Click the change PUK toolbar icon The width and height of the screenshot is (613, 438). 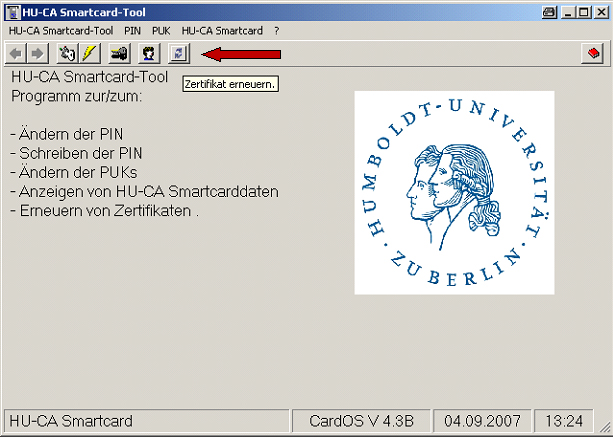(x=119, y=53)
